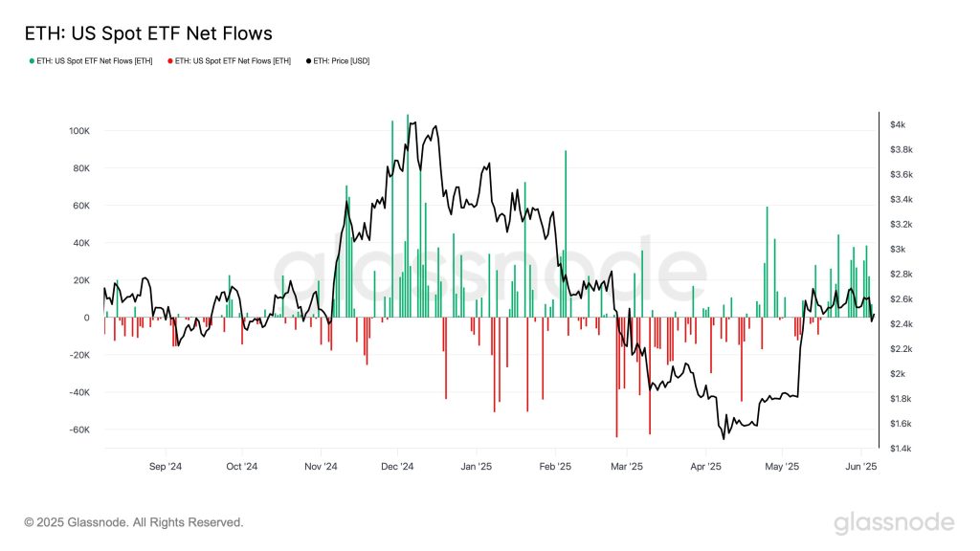Click the tall green inflow bar near Feb '25

point(566,233)
